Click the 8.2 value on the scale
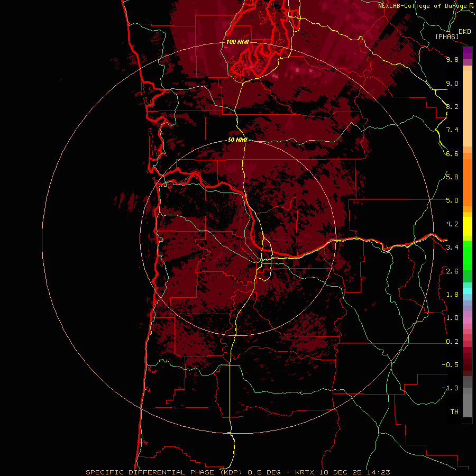The image size is (476, 476). (452, 106)
